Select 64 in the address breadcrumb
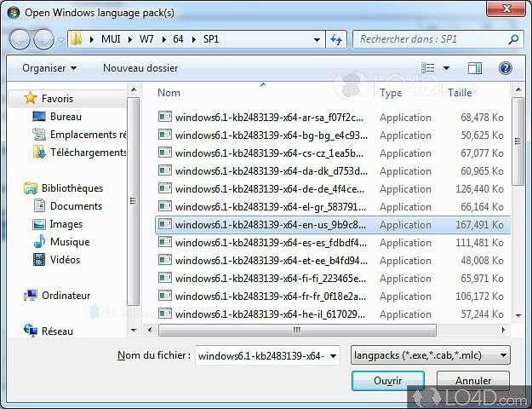The image size is (532, 409). tap(178, 39)
